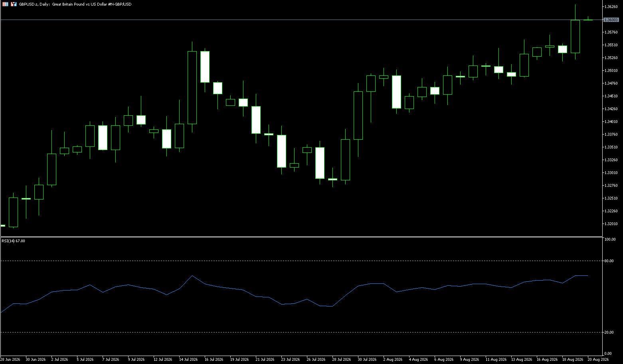Click the 20 Aug 2026 date label
This screenshot has height=364, width=623.
click(598, 360)
